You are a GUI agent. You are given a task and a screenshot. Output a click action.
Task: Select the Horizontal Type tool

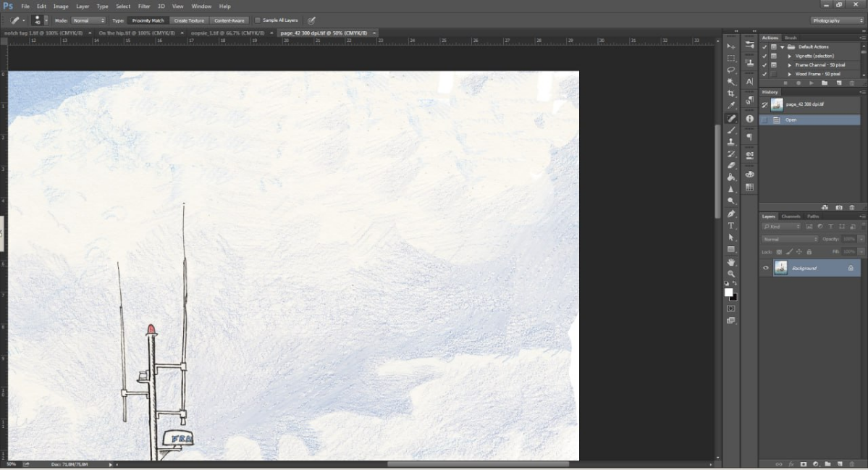pyautogui.click(x=731, y=226)
